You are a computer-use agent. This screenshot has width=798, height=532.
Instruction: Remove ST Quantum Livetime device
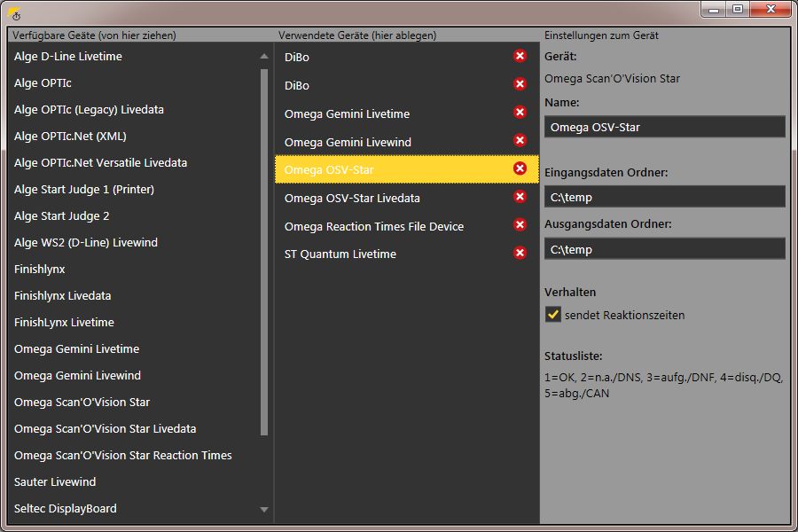(x=520, y=253)
